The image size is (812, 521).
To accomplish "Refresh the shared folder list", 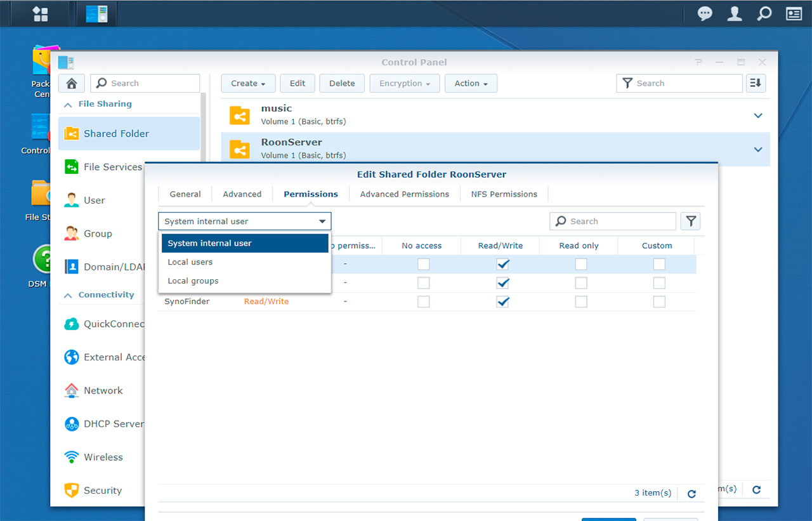I will point(756,490).
